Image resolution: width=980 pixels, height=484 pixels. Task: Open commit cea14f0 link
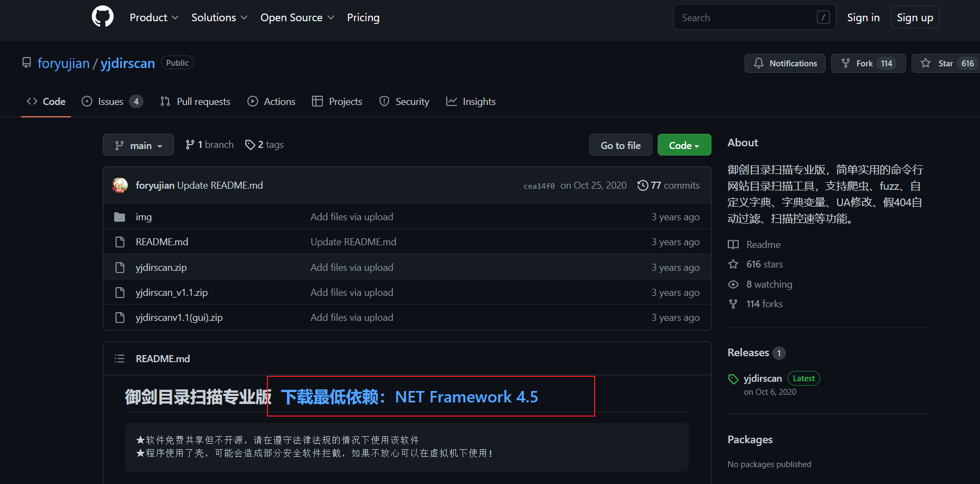pos(539,186)
